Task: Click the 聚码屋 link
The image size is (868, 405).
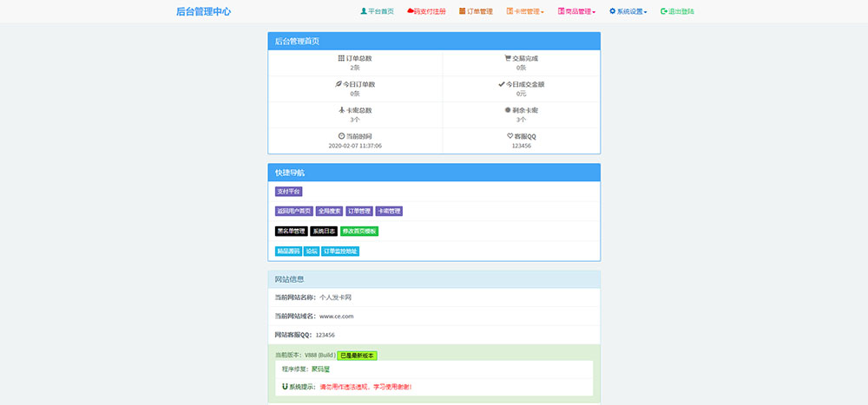Action: point(320,369)
